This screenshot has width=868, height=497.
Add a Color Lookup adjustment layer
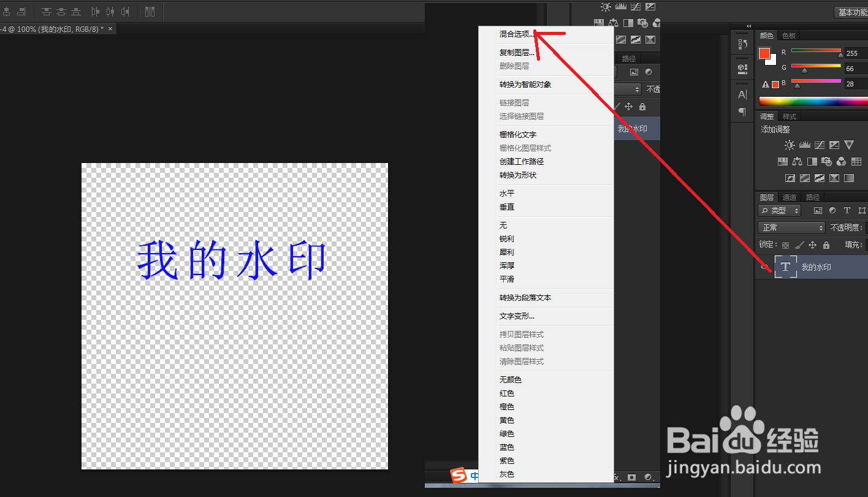[856, 161]
